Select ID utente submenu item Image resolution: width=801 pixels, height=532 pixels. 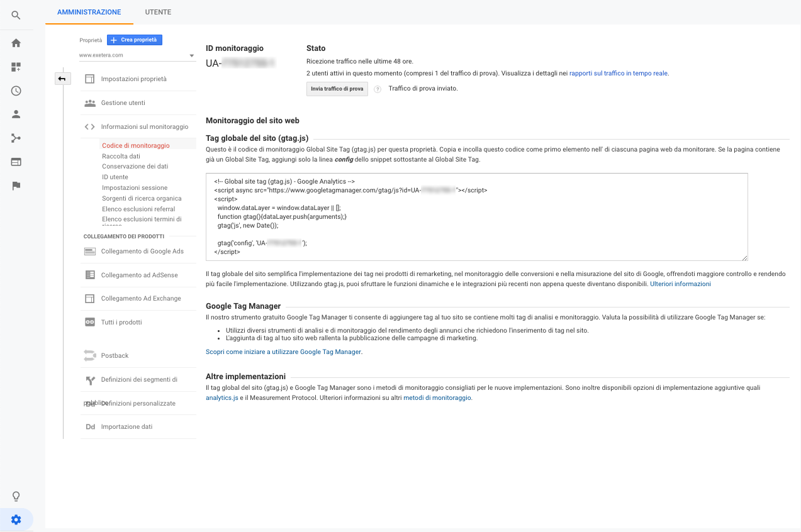click(x=115, y=177)
